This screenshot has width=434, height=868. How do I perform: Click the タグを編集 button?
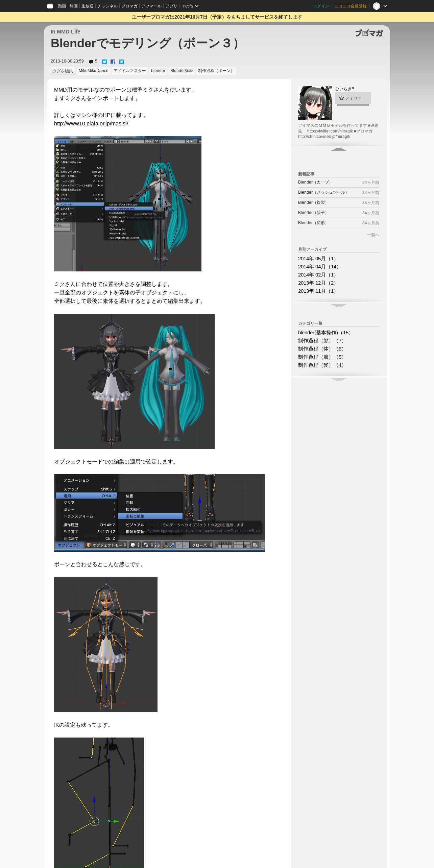point(63,71)
